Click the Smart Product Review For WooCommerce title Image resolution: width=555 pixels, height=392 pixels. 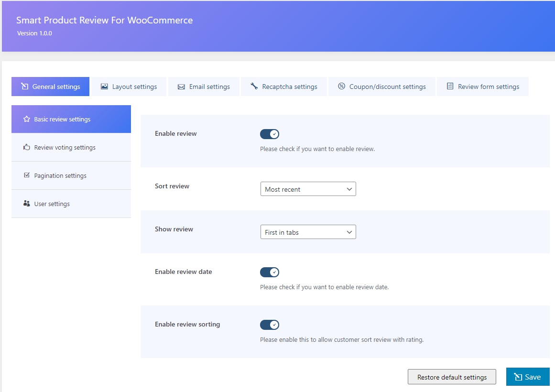pyautogui.click(x=104, y=20)
